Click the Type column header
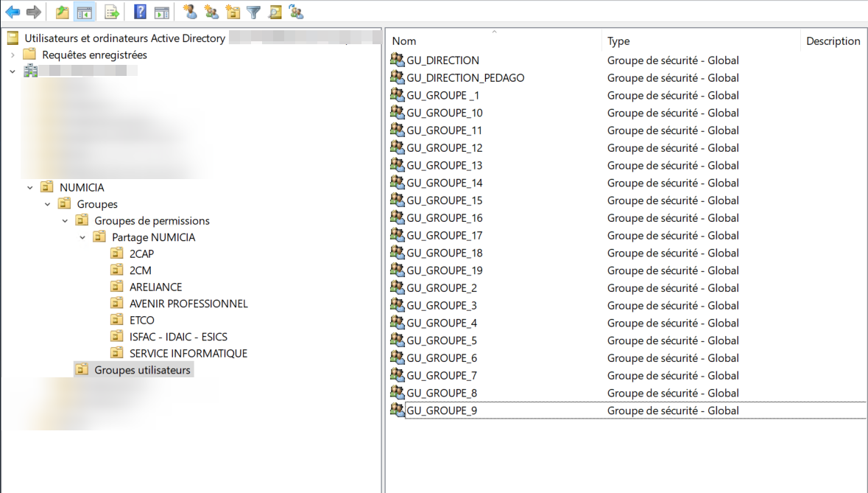Viewport: 868px width, 493px height. click(x=618, y=41)
